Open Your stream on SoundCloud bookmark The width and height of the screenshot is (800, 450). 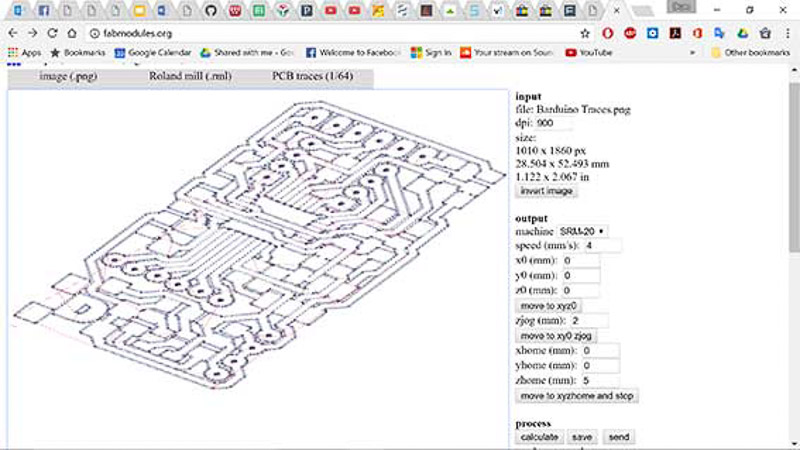507,53
